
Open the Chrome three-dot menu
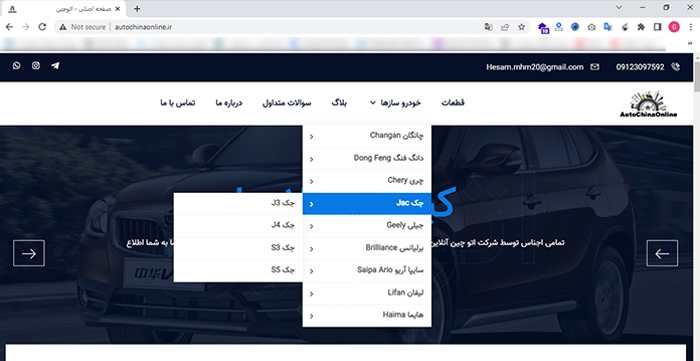point(690,27)
